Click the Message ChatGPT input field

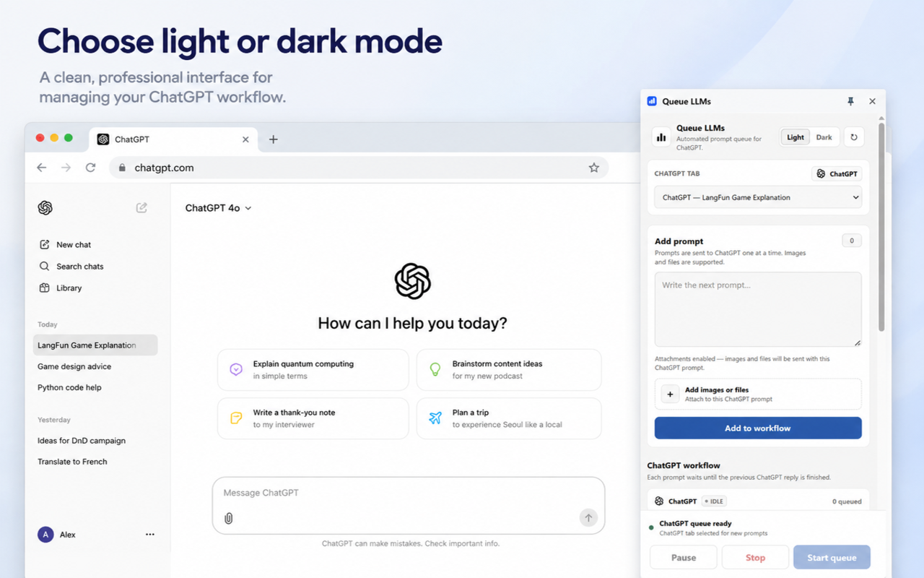409,506
